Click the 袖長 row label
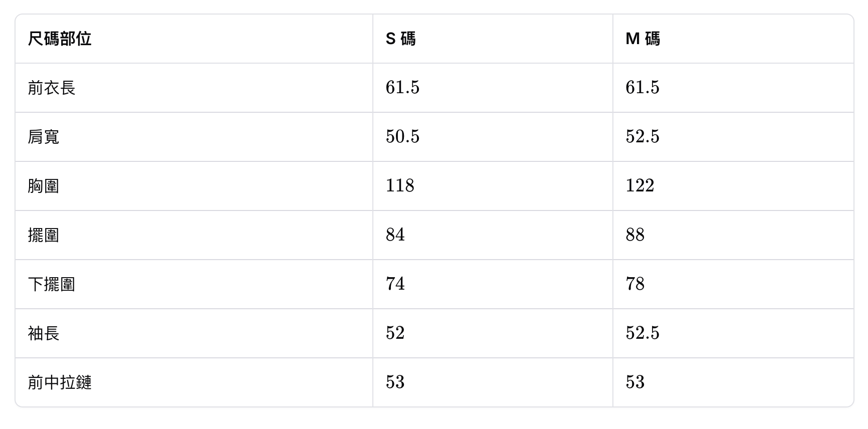This screenshot has width=868, height=429. point(44,333)
